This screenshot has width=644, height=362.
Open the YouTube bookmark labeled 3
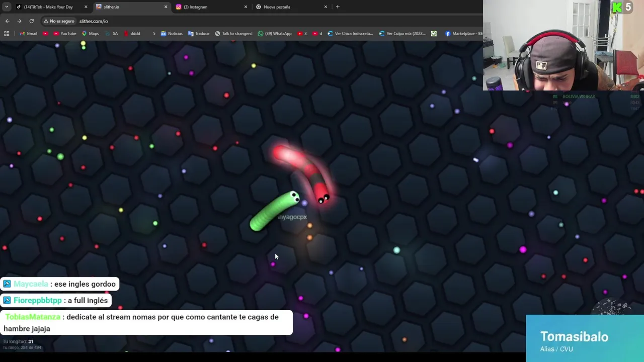tap(302, 34)
